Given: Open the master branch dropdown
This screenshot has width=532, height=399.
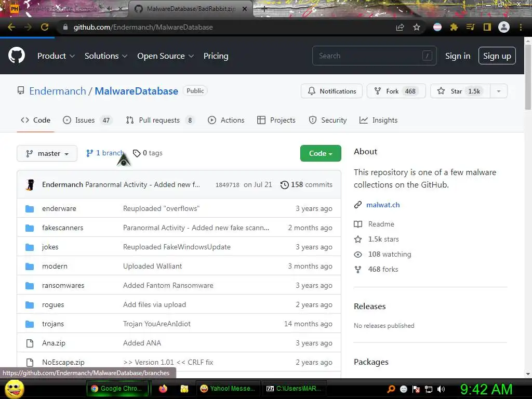Looking at the screenshot, I should pyautogui.click(x=47, y=153).
